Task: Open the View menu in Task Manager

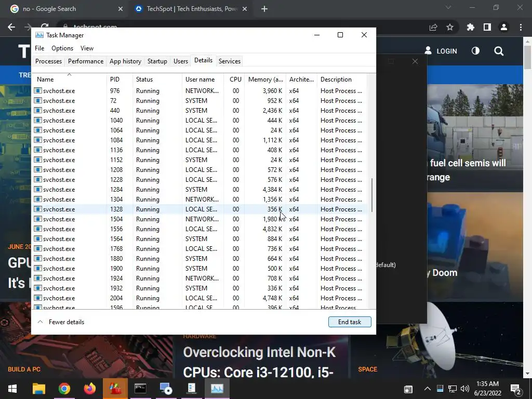Action: tap(87, 48)
